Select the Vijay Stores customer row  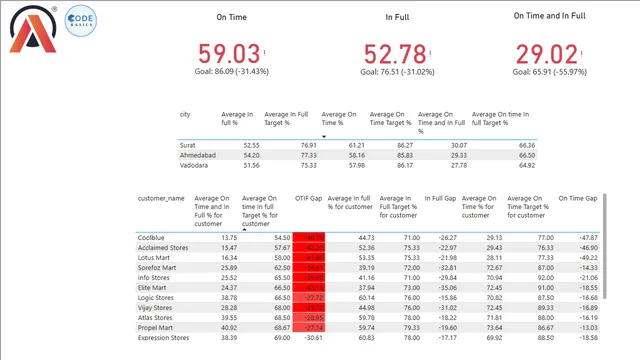[x=368, y=308]
